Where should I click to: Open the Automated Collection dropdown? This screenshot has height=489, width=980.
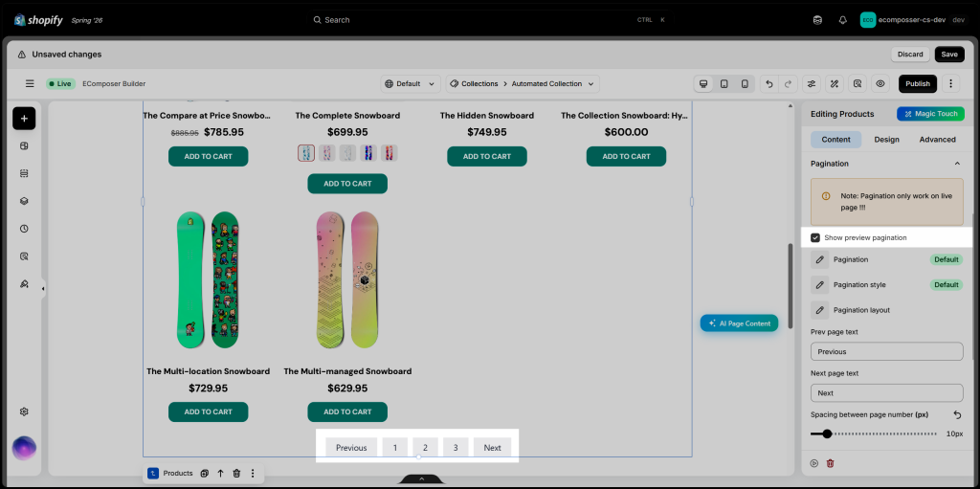[523, 84]
